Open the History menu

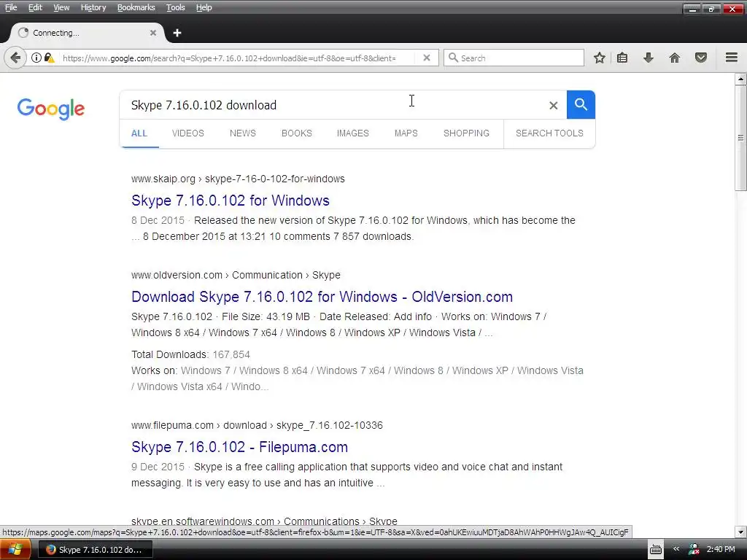93,7
